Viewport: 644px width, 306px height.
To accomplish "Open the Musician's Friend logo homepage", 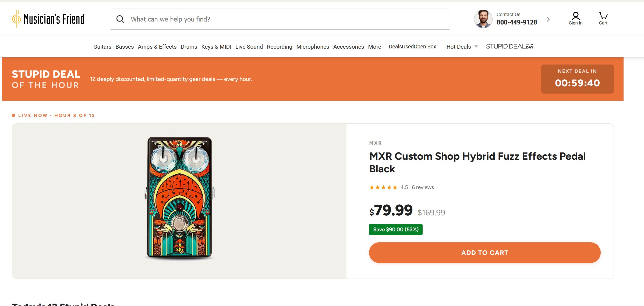I will click(x=48, y=19).
